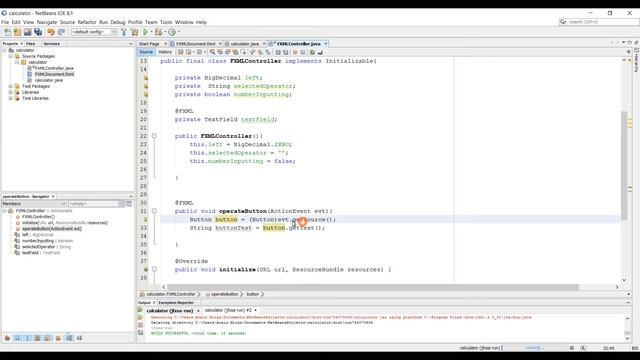Click the Redo toolbar icon

61,32
